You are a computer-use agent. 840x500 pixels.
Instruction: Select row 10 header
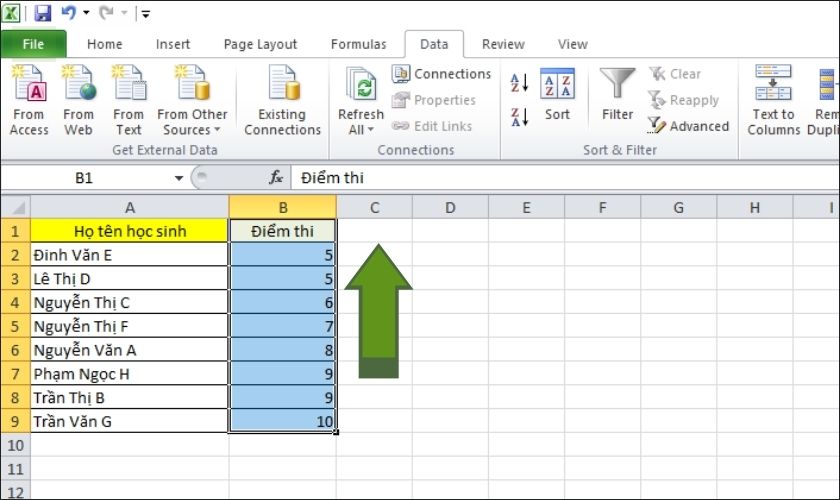(x=16, y=445)
